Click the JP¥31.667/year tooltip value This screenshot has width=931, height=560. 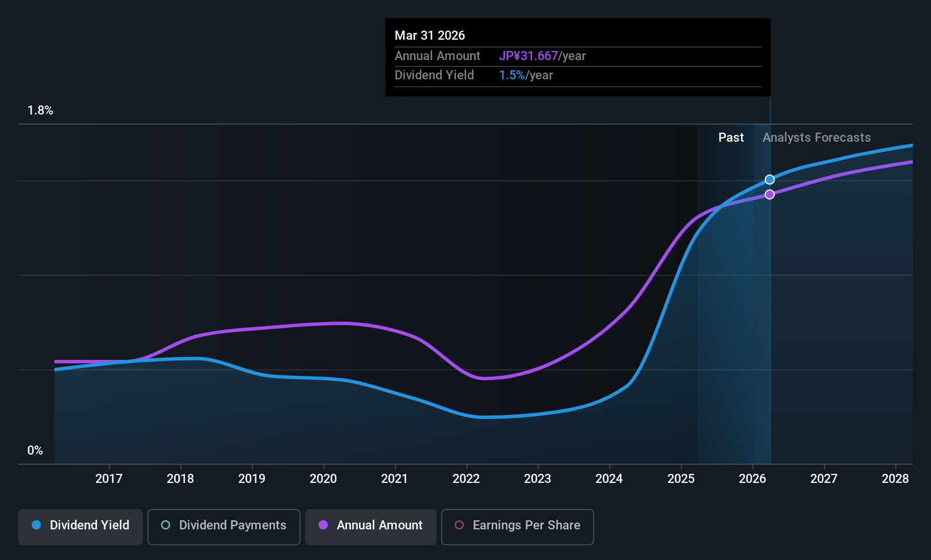(x=542, y=56)
